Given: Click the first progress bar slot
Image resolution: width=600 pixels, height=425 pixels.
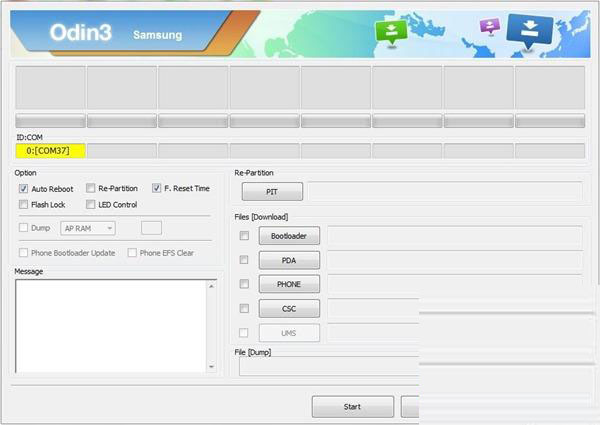Looking at the screenshot, I should coord(50,121).
